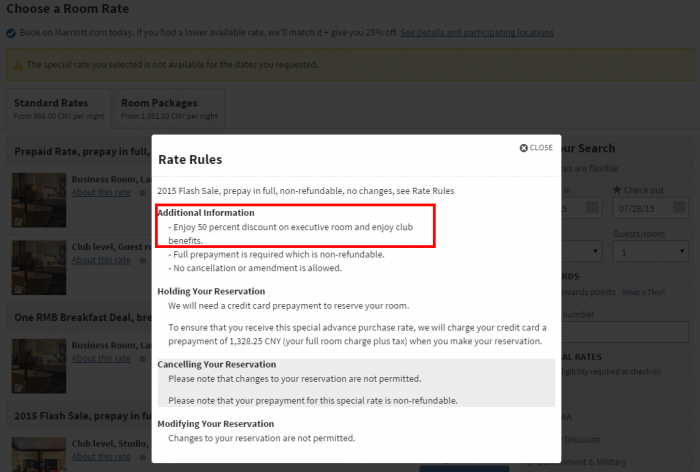Click the star icon beside Check out

point(617,190)
